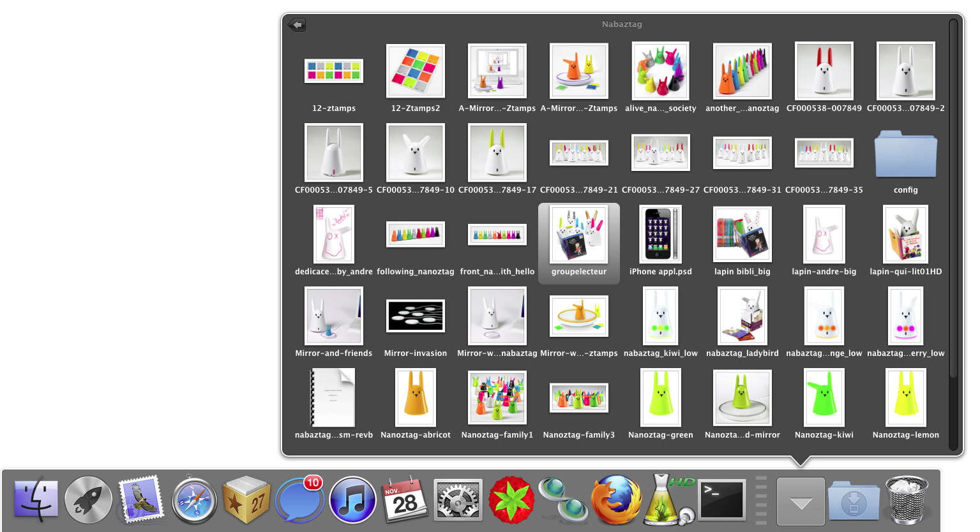Screen dimensions: 980x532
Task: Open Nanoztag-lemon image
Action: pyautogui.click(x=905, y=397)
